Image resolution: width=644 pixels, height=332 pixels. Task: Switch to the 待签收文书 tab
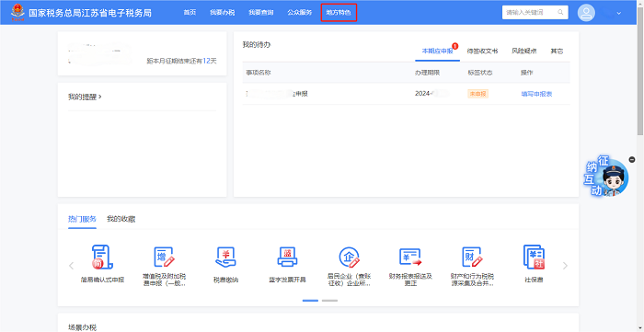482,52
